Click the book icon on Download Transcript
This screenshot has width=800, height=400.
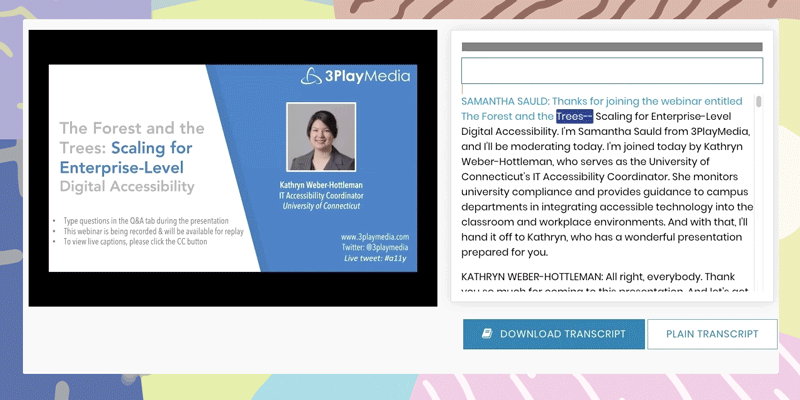pyautogui.click(x=487, y=334)
